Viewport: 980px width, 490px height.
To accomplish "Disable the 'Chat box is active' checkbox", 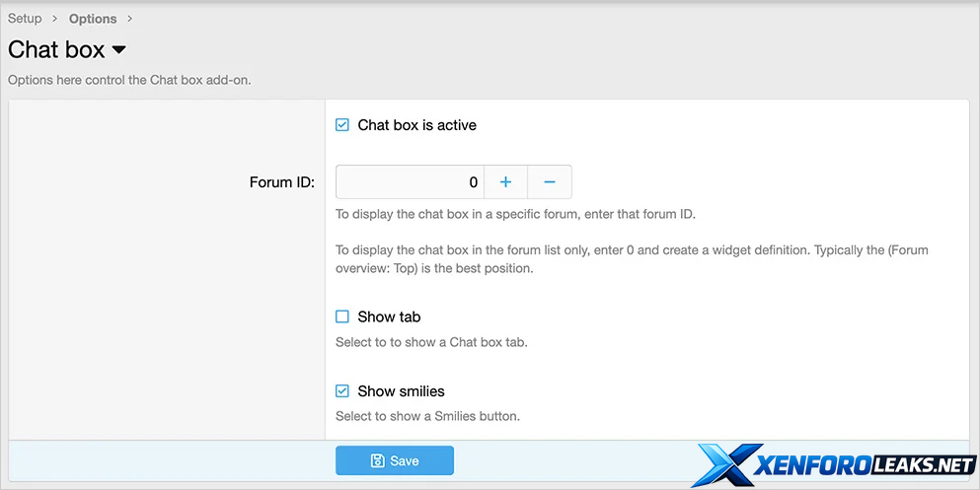I will (x=342, y=125).
